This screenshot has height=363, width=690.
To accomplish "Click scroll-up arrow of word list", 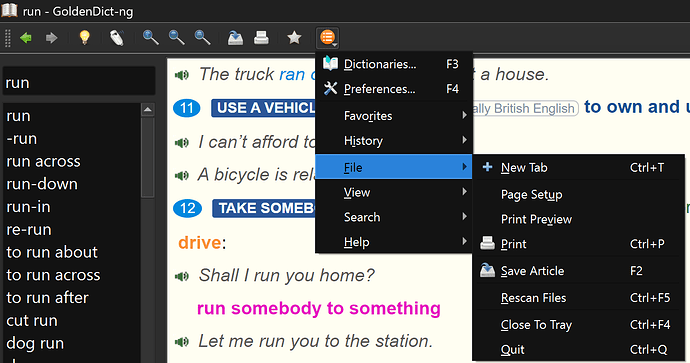I will pos(147,110).
